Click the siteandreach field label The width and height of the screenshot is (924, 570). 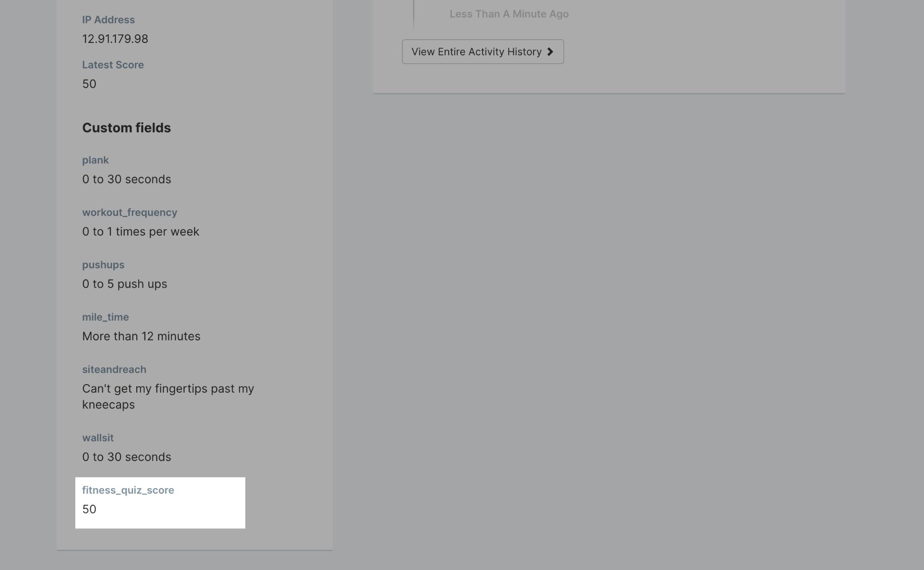click(x=114, y=370)
